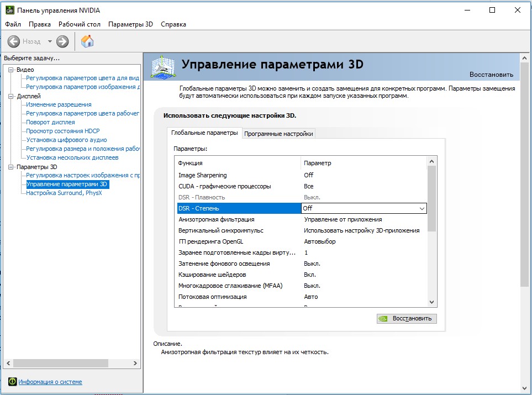This screenshot has width=532, height=395.
Task: Collapse the Дисплей tree node
Action: (11, 96)
